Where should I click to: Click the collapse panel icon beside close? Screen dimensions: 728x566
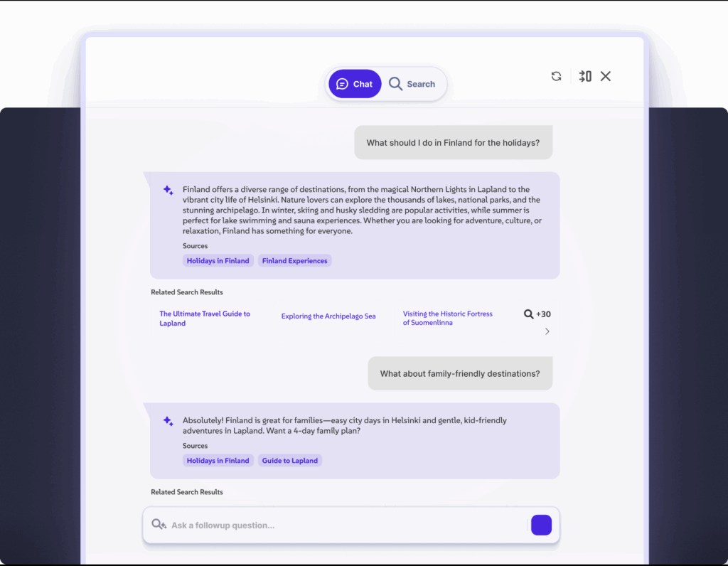pos(585,76)
